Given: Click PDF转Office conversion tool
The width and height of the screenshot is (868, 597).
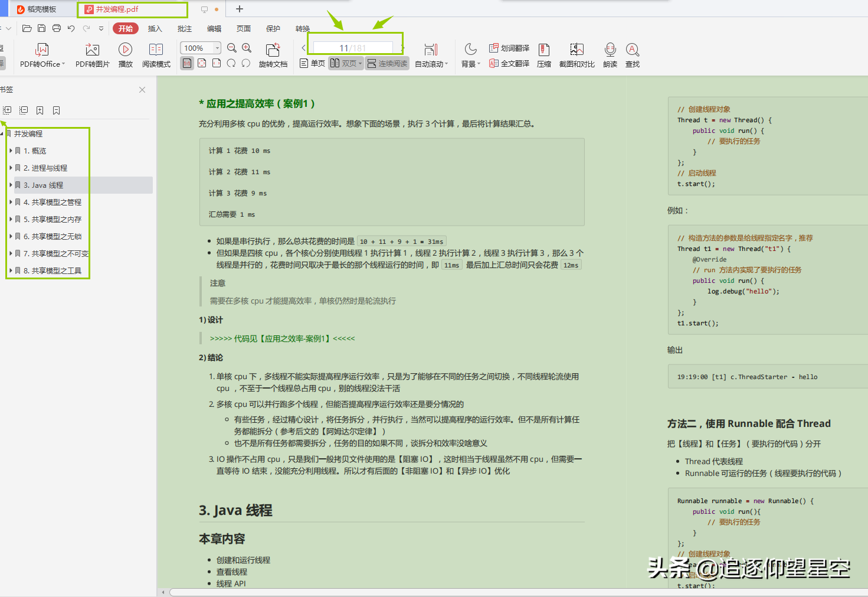Looking at the screenshot, I should [x=42, y=56].
